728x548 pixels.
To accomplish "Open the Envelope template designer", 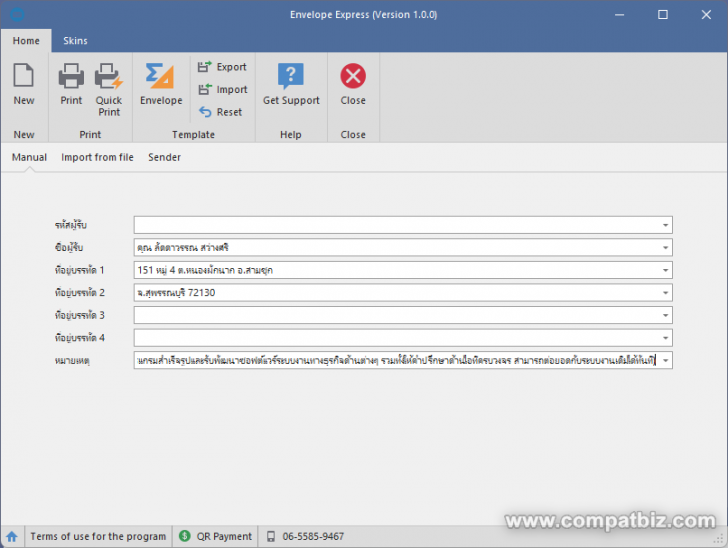I will [161, 84].
